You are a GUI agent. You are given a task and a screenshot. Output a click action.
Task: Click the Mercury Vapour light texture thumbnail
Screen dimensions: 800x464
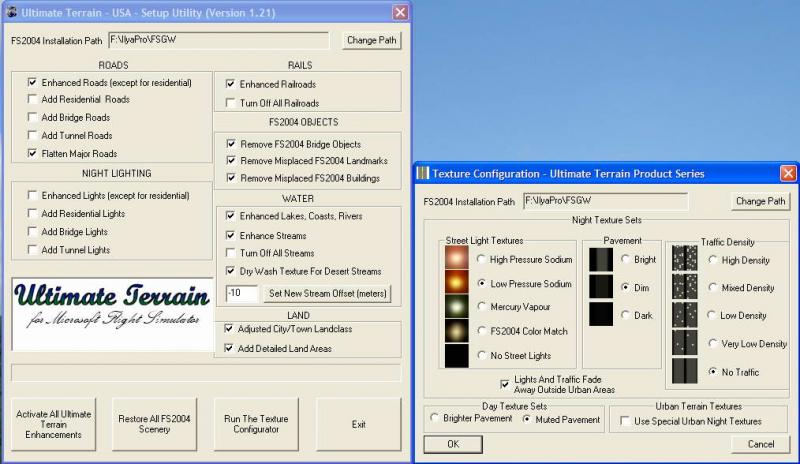457,306
